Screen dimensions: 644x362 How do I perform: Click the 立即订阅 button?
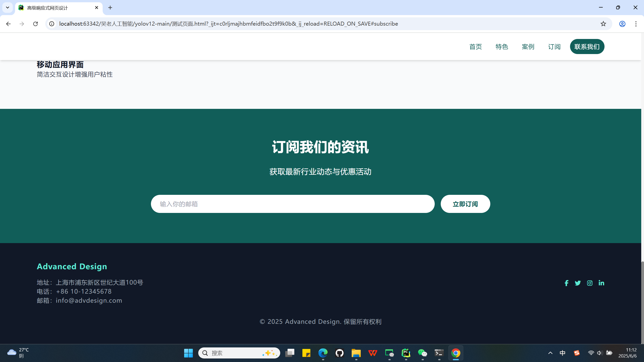point(465,204)
